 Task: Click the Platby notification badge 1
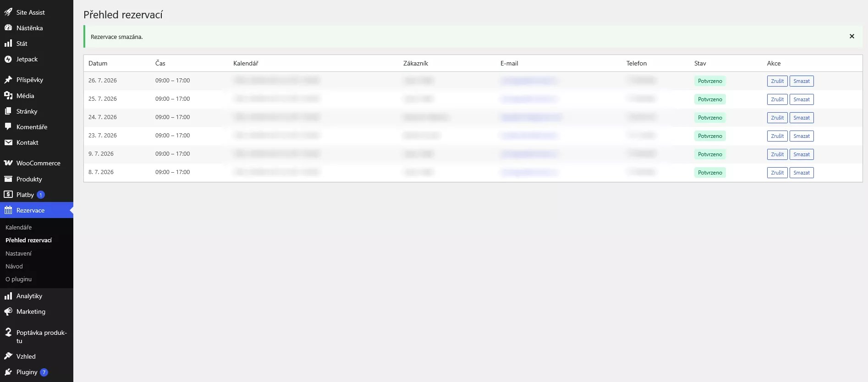point(41,195)
